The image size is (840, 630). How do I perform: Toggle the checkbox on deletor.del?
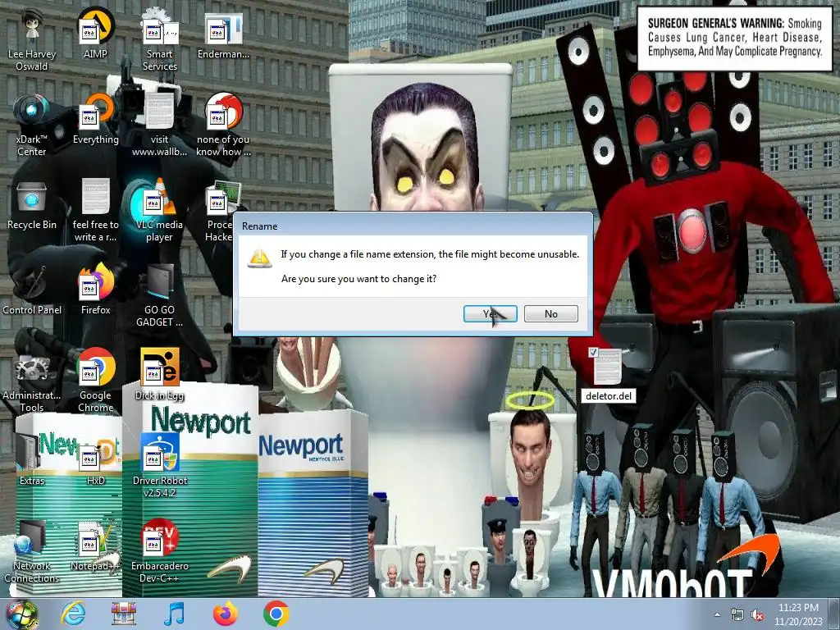pyautogui.click(x=592, y=353)
